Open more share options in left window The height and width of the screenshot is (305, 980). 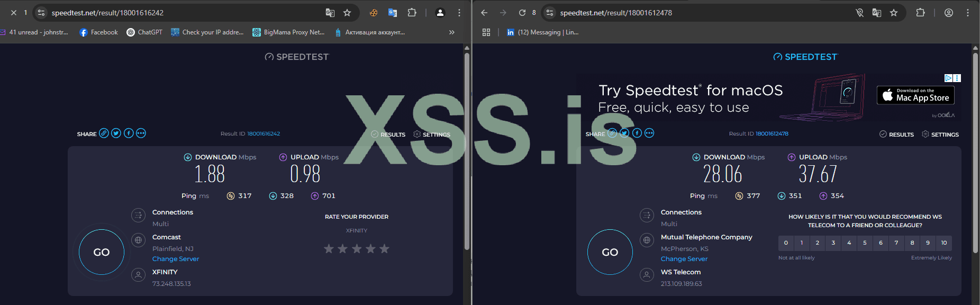141,133
